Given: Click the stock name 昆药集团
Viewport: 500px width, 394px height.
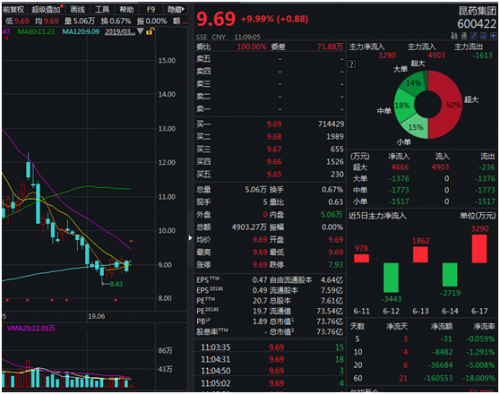Looking at the screenshot, I should tap(477, 11).
